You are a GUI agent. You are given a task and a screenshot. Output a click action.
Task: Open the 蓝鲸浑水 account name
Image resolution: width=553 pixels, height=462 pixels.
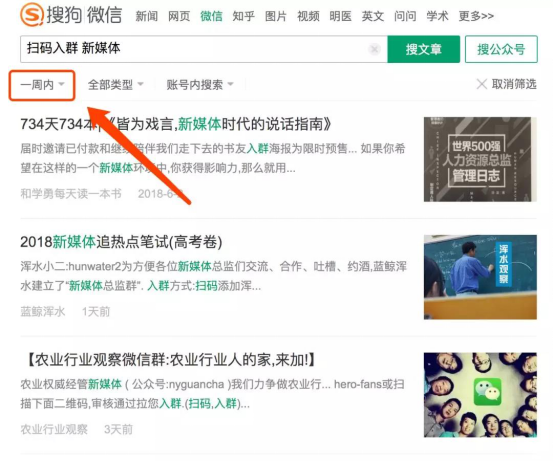tap(43, 311)
